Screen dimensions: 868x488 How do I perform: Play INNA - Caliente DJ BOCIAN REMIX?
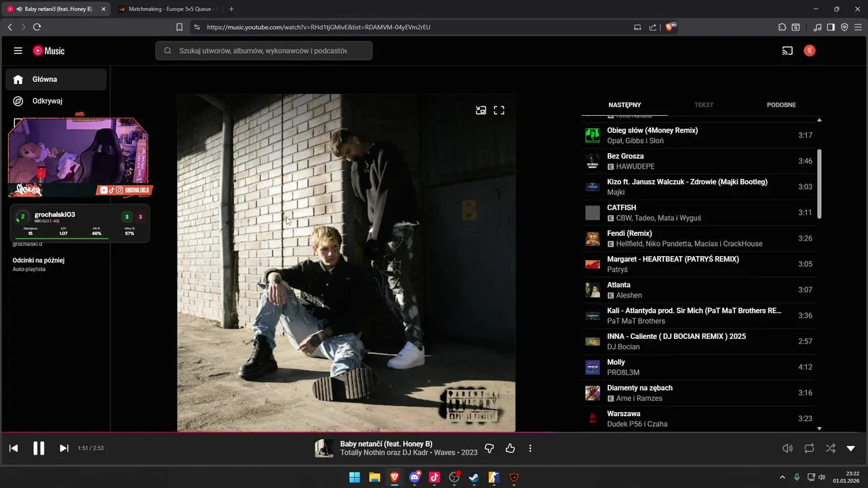698,342
